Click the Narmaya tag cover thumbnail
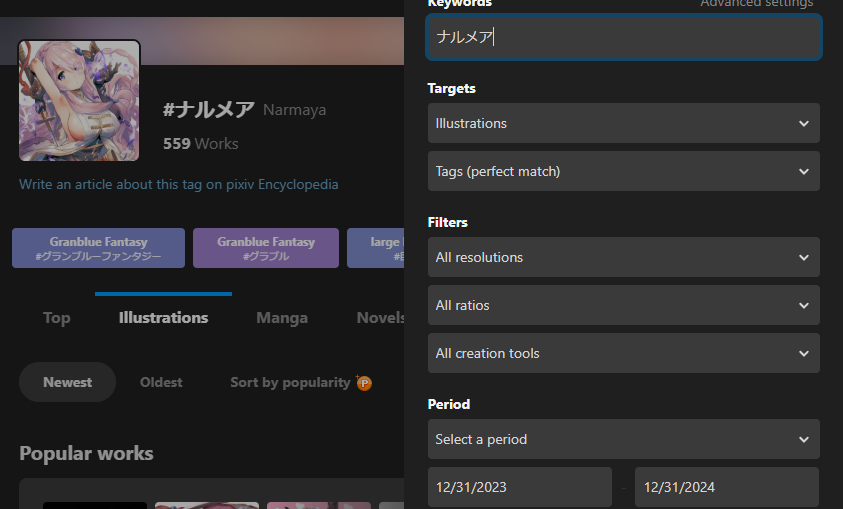 pos(79,101)
